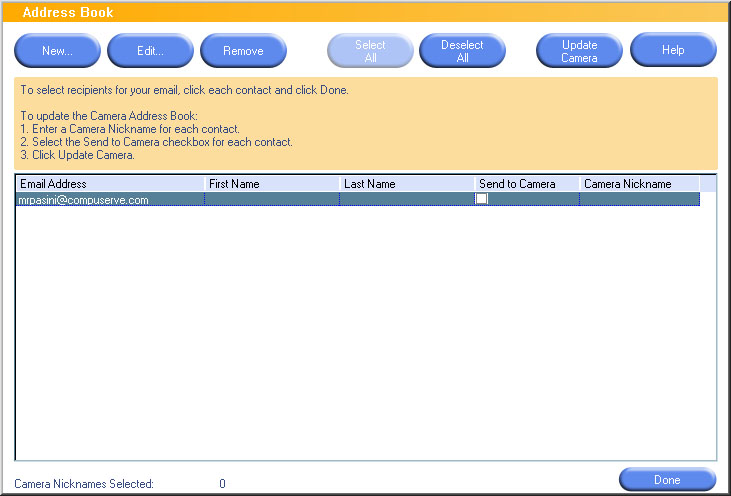Click the Select All button
Viewport: 731px width, 496px height.
370,51
